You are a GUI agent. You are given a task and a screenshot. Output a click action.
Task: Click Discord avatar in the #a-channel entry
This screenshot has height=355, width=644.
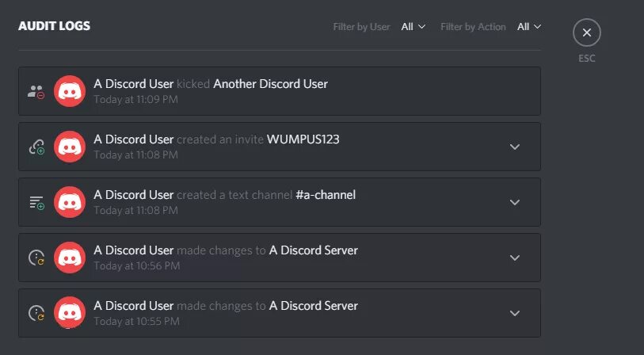pyautogui.click(x=70, y=202)
